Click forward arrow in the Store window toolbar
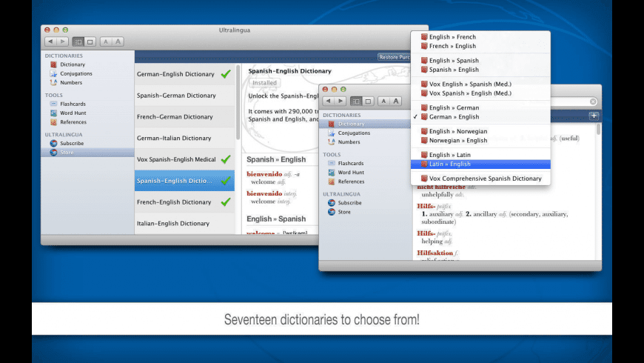The height and width of the screenshot is (363, 644). pos(62,41)
